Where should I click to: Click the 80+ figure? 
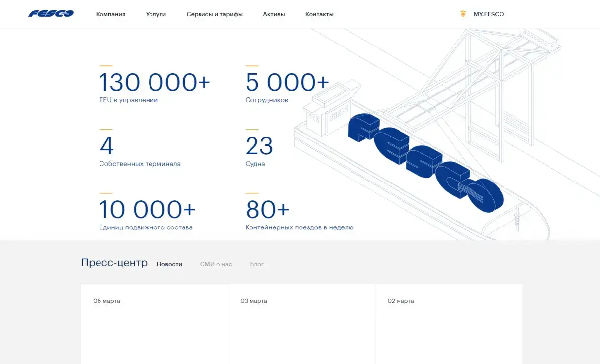[267, 210]
